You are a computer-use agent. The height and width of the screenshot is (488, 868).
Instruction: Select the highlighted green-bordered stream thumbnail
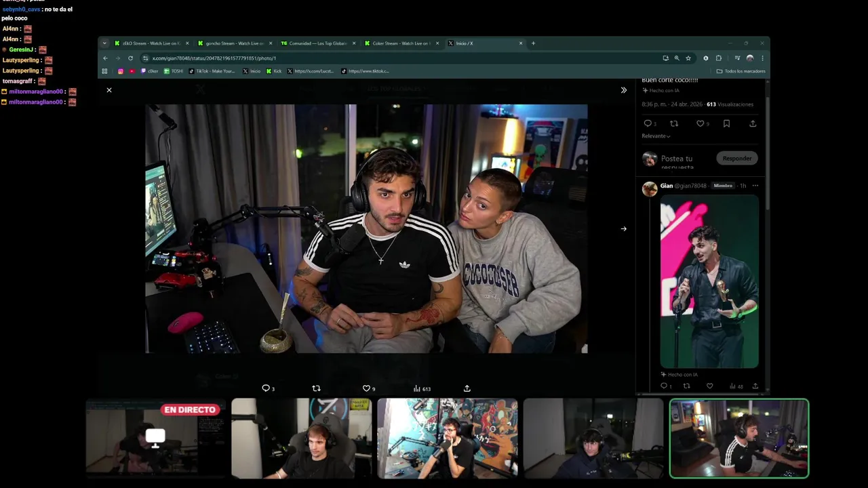pos(739,439)
